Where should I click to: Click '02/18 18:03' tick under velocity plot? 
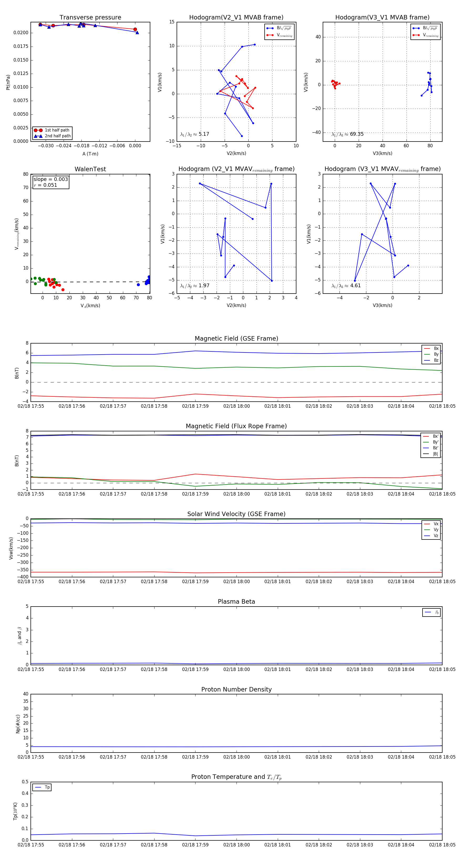click(x=360, y=581)
